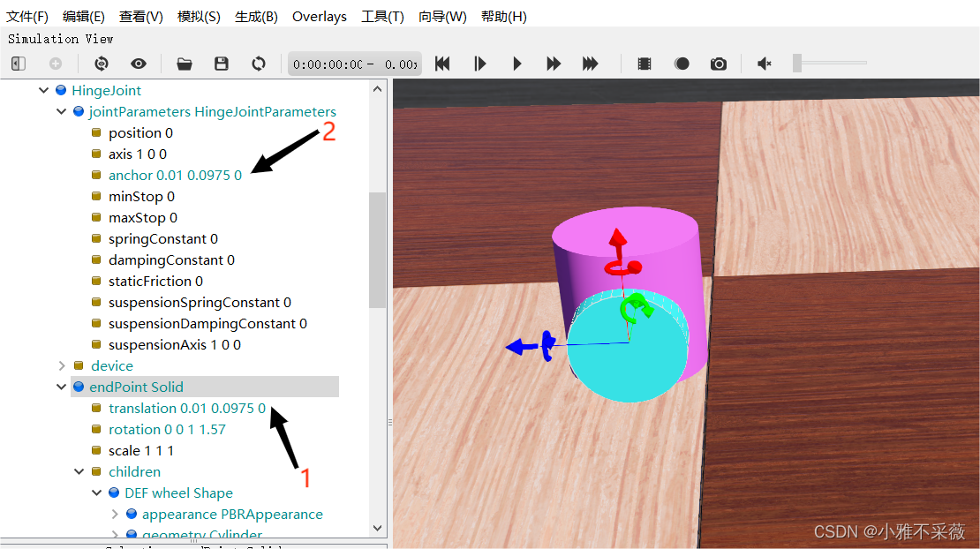Toggle the scene tree side panel icon
Image resolution: width=980 pixels, height=549 pixels.
pyautogui.click(x=19, y=64)
